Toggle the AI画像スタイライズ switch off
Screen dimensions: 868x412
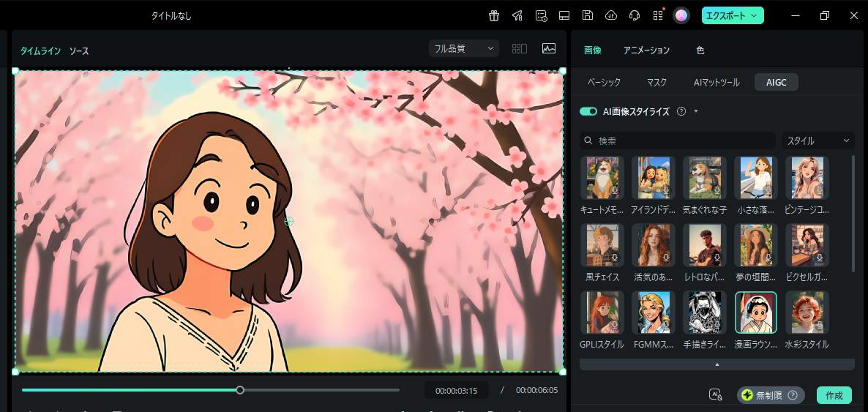(588, 111)
